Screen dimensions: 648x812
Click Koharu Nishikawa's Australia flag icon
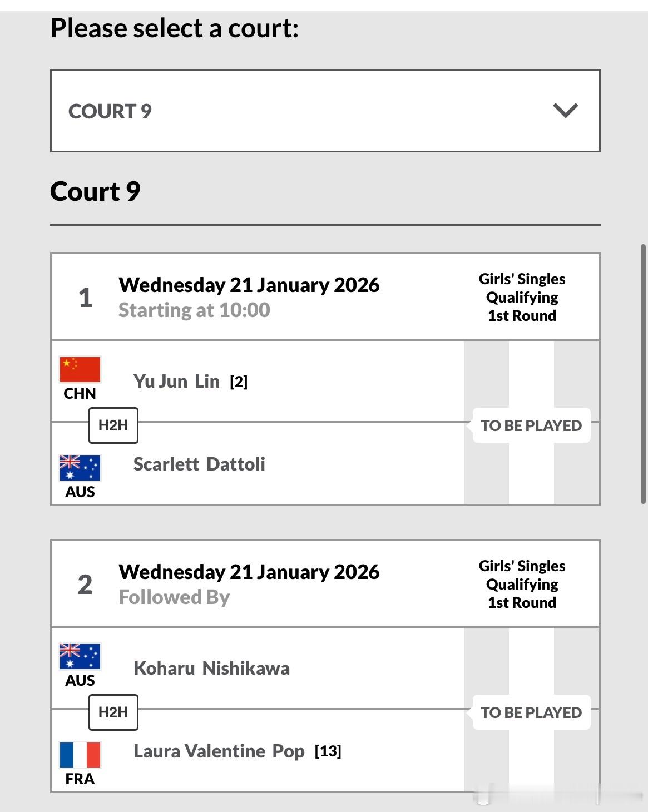coord(80,656)
